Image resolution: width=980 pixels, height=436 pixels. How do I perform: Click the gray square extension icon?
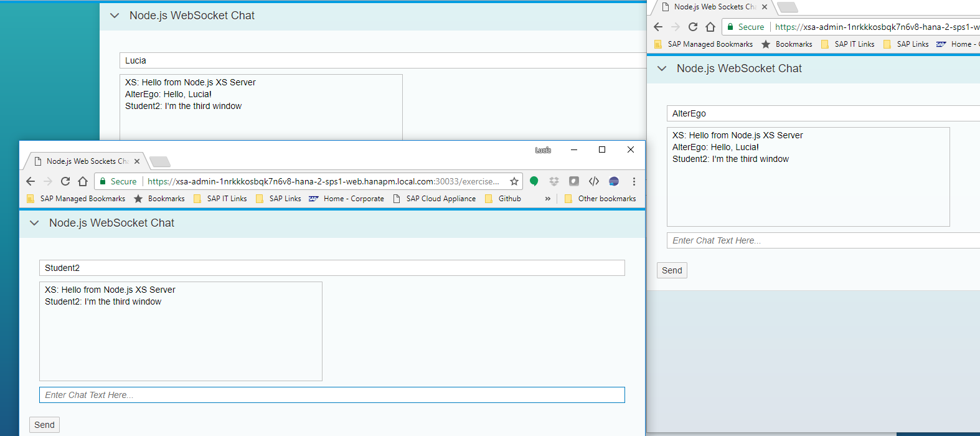coord(574,181)
